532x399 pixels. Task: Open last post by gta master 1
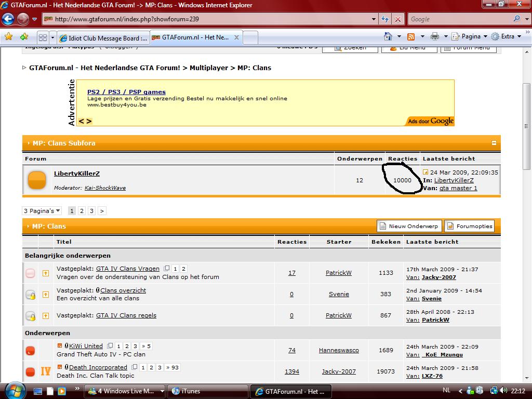click(458, 188)
